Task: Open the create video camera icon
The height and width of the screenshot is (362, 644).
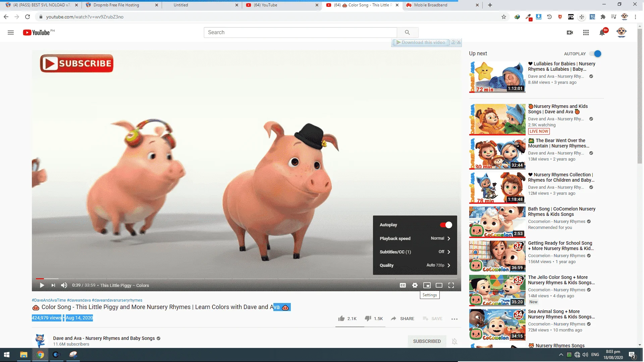Action: (570, 33)
